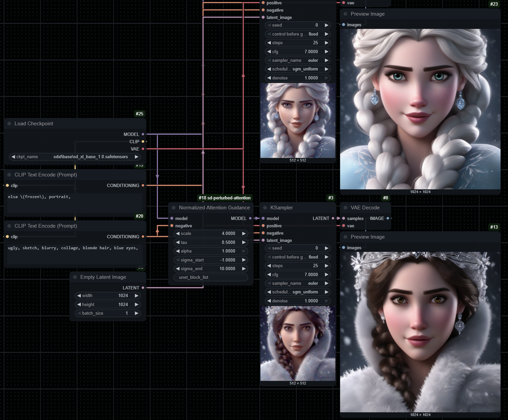Decrease scale arrow in Normalized Attention Guidance
Screen dimensions: 508x420
(178, 234)
